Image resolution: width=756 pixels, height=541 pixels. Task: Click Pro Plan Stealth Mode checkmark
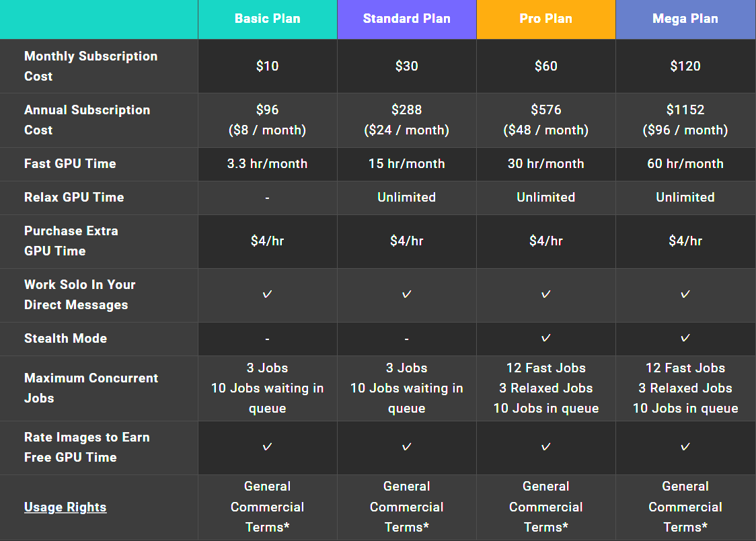coord(545,338)
